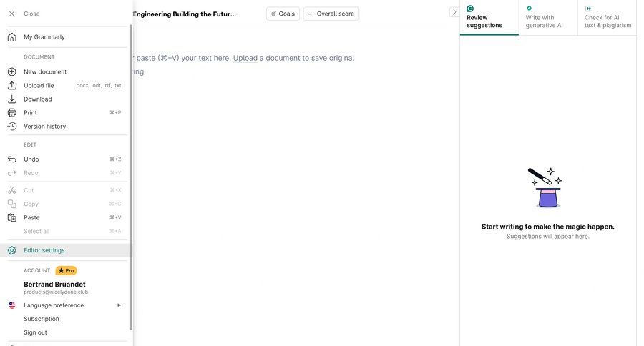Click the gear icon for Editor settings

pos(12,250)
